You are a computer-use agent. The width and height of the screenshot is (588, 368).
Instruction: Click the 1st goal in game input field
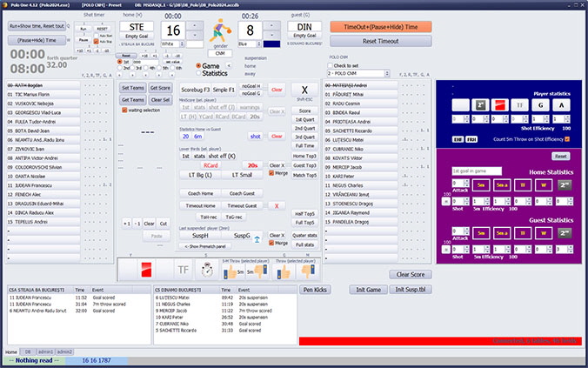coord(477,171)
